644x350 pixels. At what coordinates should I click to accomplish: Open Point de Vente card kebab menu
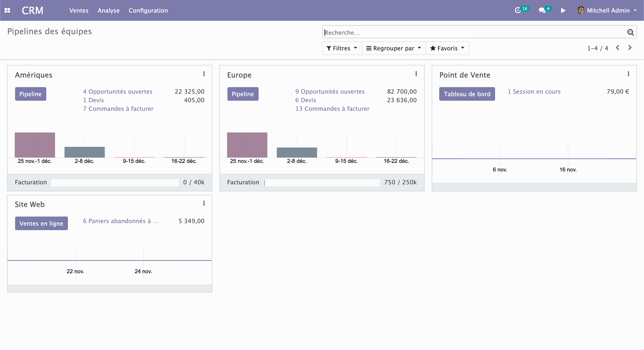coord(628,74)
